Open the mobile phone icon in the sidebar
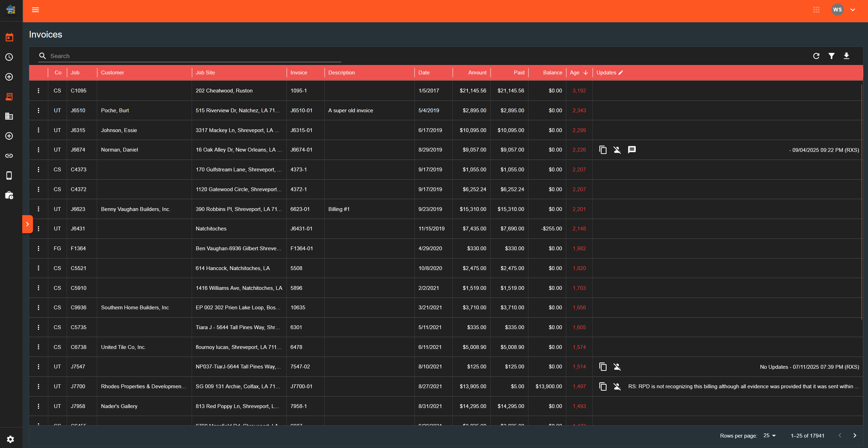 9,176
